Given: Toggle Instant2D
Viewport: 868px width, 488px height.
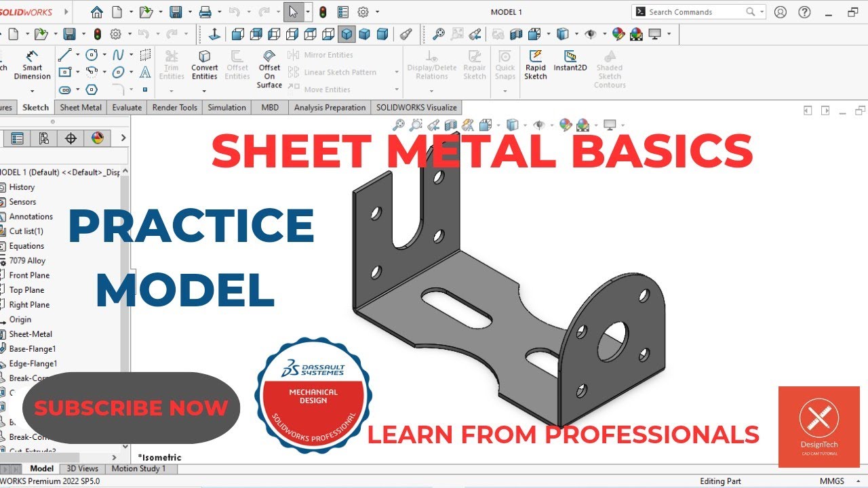Looking at the screenshot, I should (570, 61).
